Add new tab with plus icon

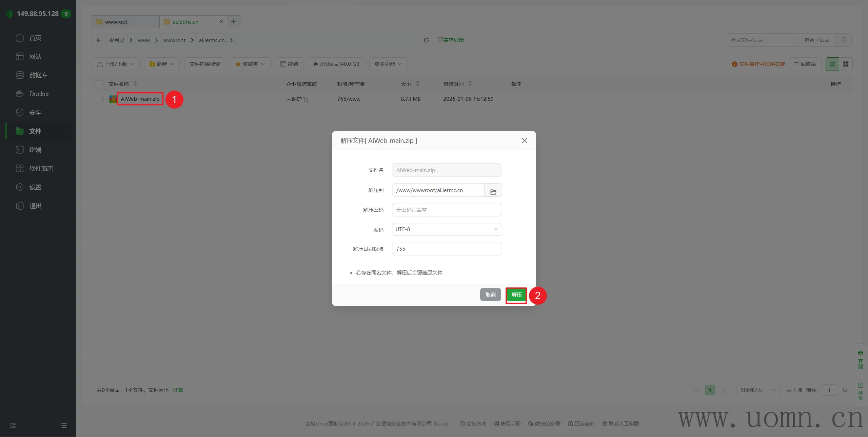coord(234,22)
